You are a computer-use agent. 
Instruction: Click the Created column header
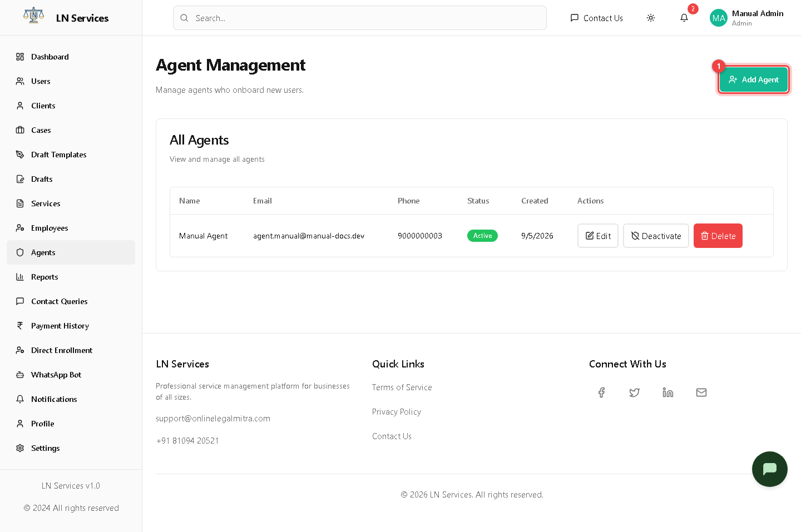tap(535, 201)
